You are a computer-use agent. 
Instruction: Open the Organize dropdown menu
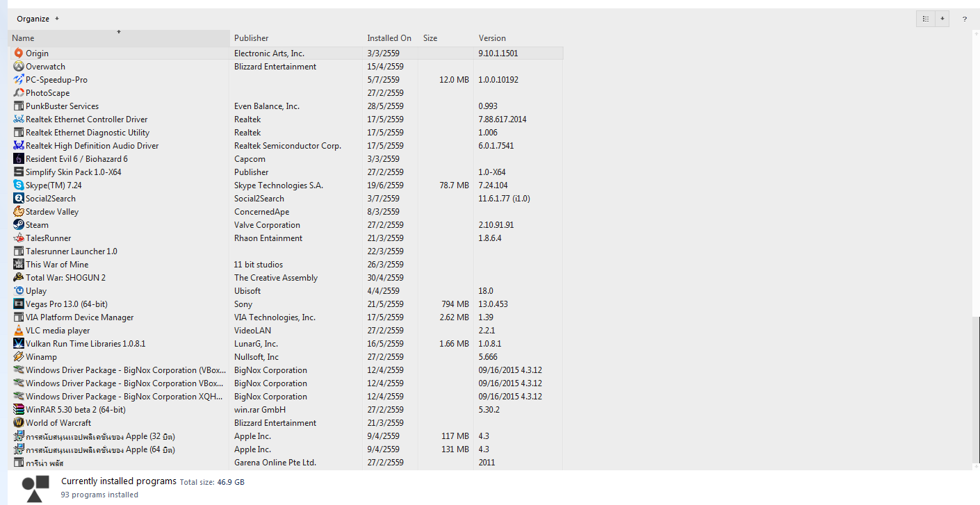[38, 19]
